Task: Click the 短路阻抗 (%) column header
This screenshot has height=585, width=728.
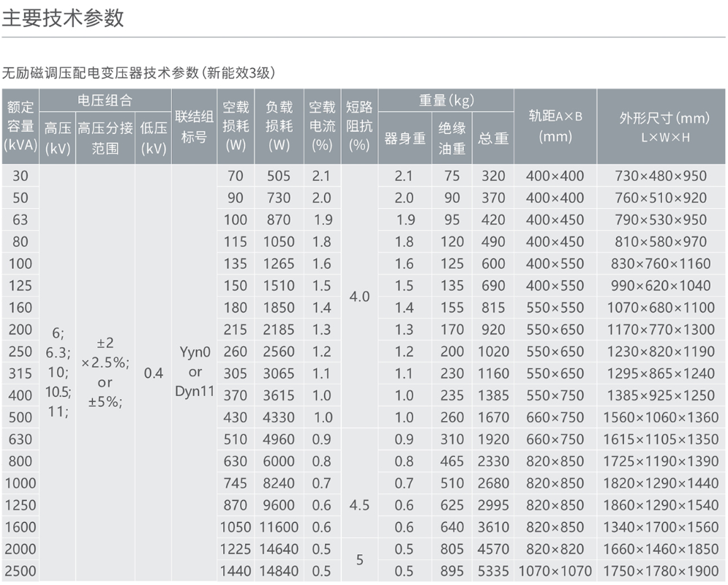Action: 359,127
